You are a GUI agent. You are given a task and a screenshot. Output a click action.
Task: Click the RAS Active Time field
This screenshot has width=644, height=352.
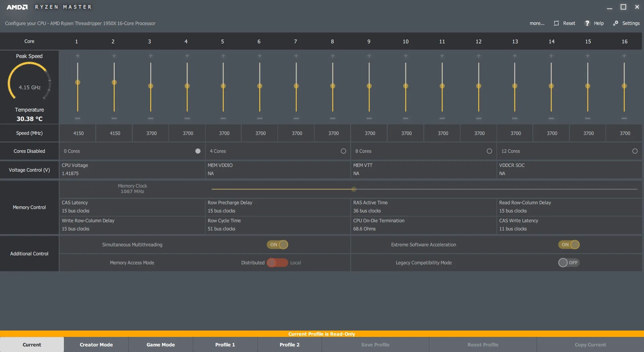click(424, 207)
